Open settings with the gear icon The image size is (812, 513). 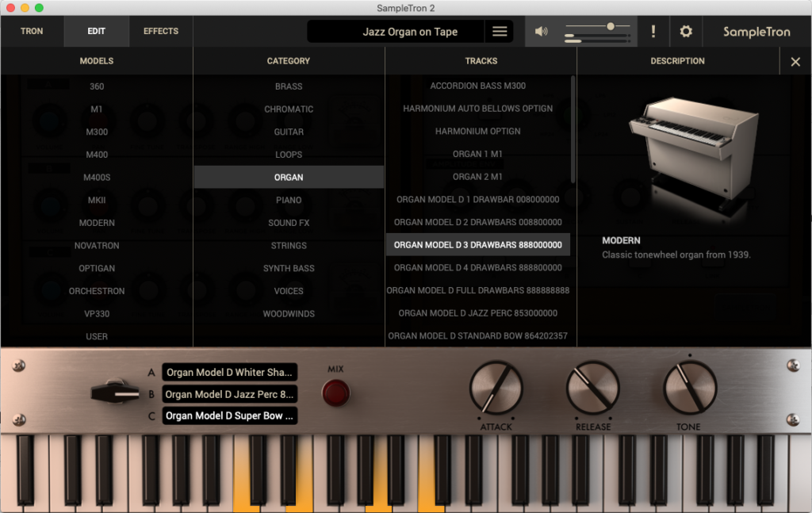[x=686, y=32]
